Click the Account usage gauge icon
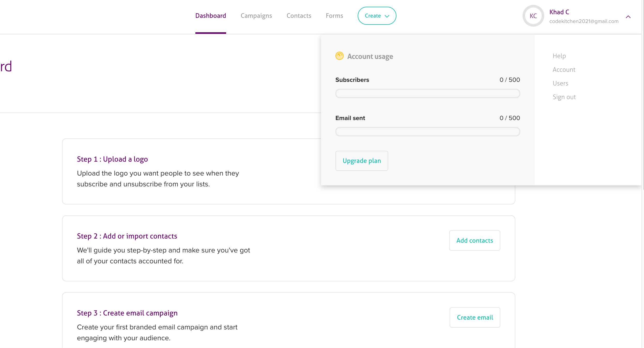644x348 pixels. point(339,56)
